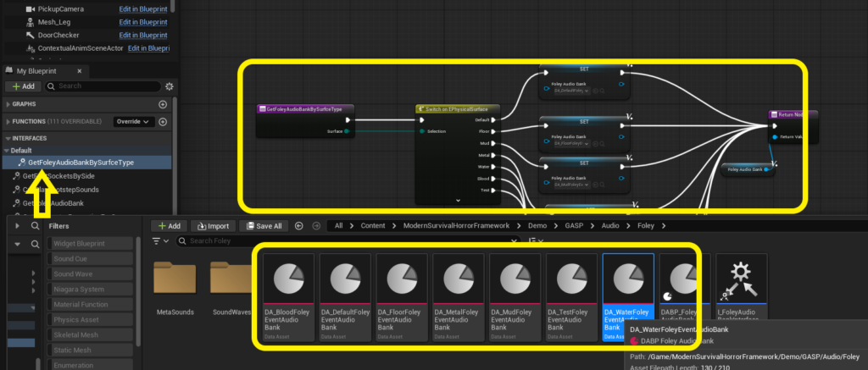
Task: Select DA_BloodFoleyEventAudioBank data asset
Action: coord(288,298)
